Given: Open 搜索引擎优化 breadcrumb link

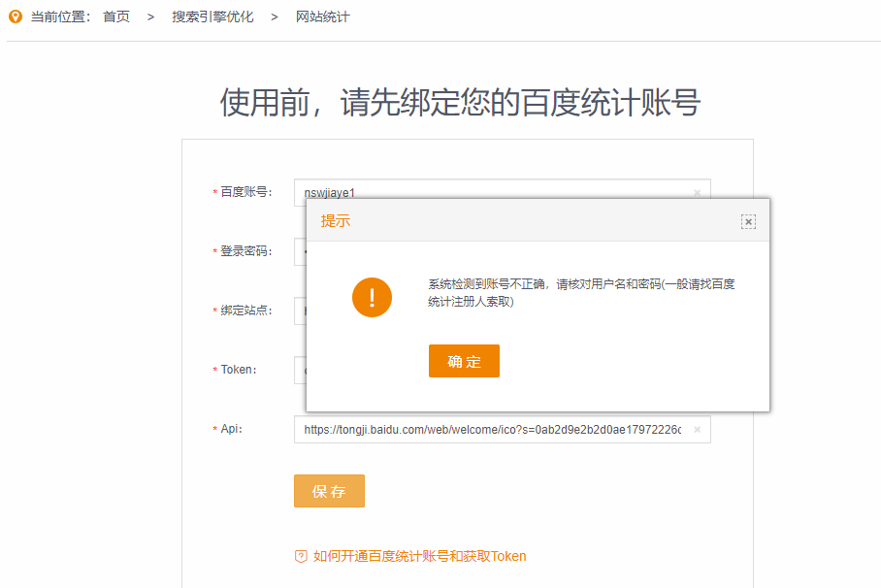Looking at the screenshot, I should [212, 16].
